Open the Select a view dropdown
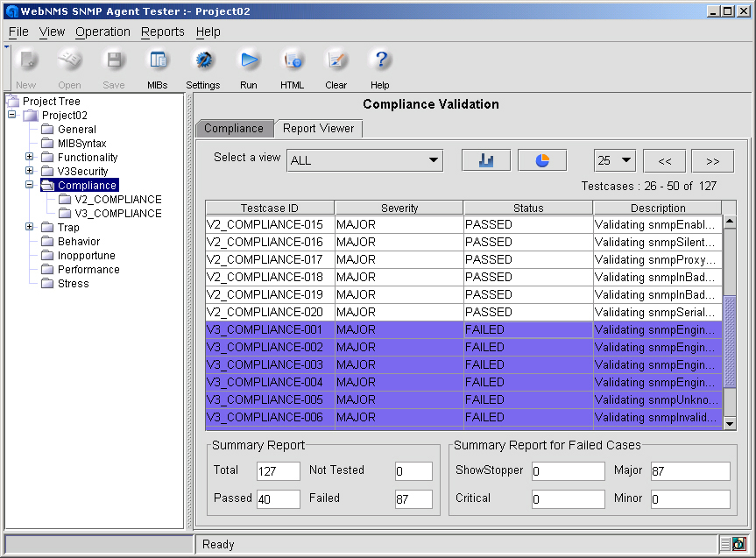This screenshot has width=756, height=558. 365,160
